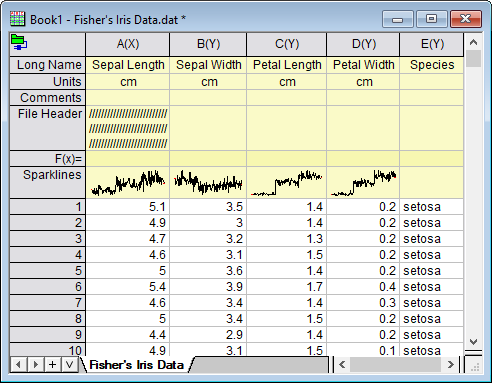The width and height of the screenshot is (492, 383).
Task: Select row 9 header
Action: coord(48,335)
